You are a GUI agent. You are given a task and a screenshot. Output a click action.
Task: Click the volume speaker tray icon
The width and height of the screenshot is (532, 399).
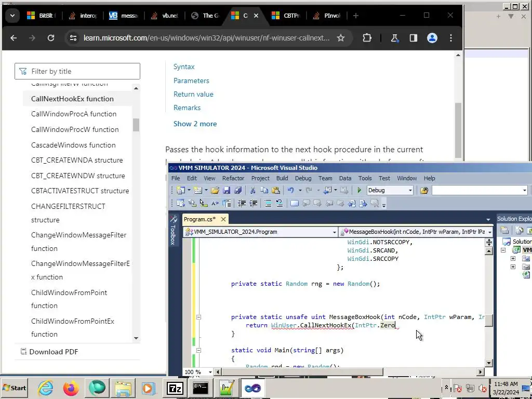482,388
